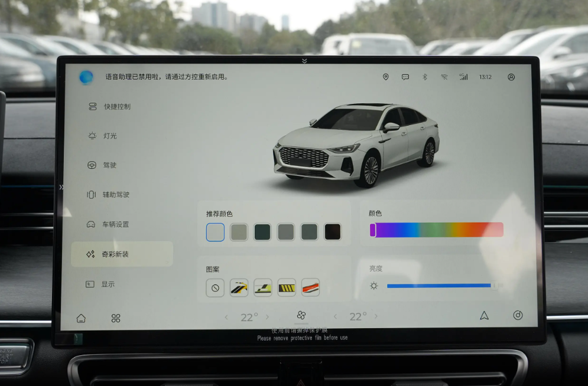Select the no-pattern option
Image resolution: width=588 pixels, height=386 pixels.
pyautogui.click(x=215, y=288)
